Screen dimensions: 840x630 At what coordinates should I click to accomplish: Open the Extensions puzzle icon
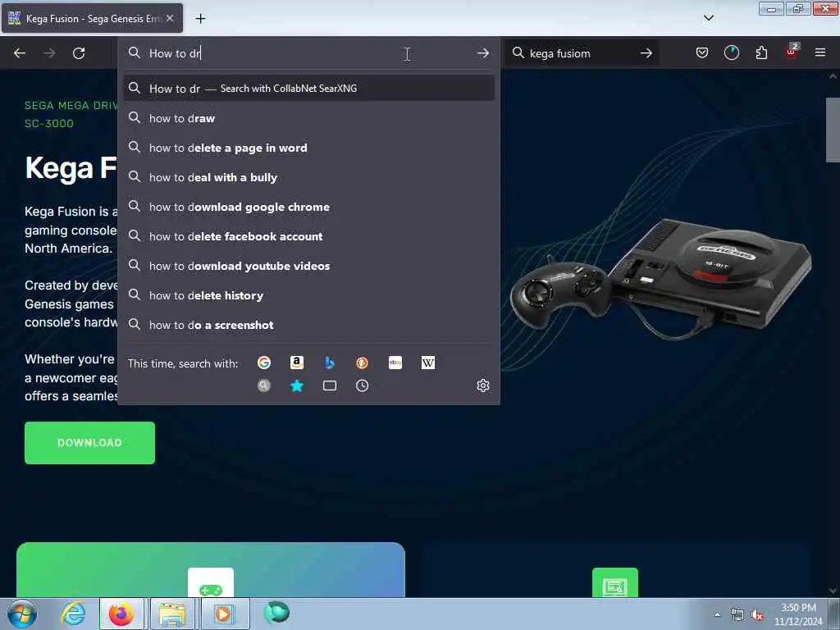point(761,52)
